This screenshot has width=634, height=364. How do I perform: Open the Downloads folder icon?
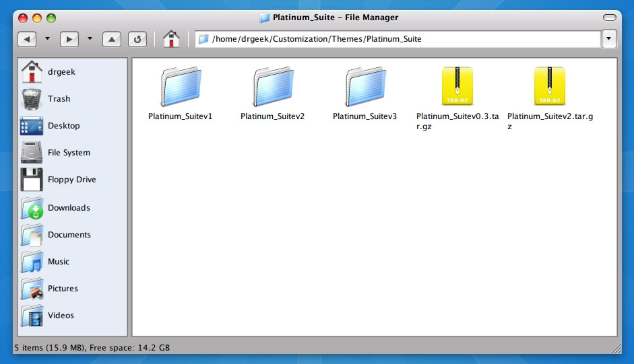[x=32, y=208]
